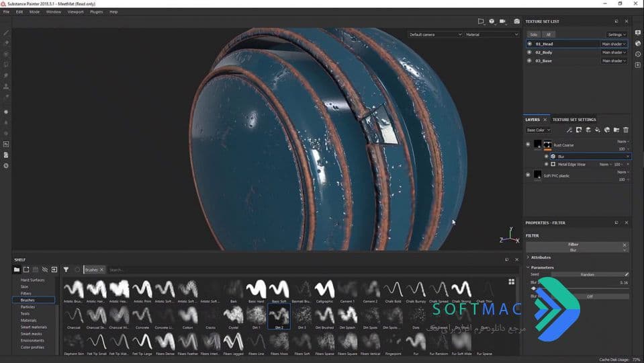Select the Clone stamp tool in left toolbar
This screenshot has width=644, height=363.
click(x=6, y=86)
